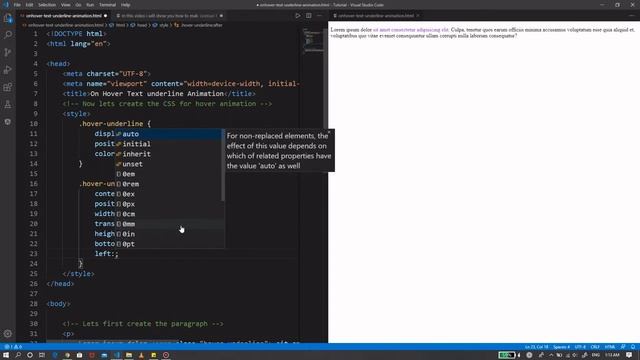Click the 'style' breadcrumb segment

click(x=164, y=25)
